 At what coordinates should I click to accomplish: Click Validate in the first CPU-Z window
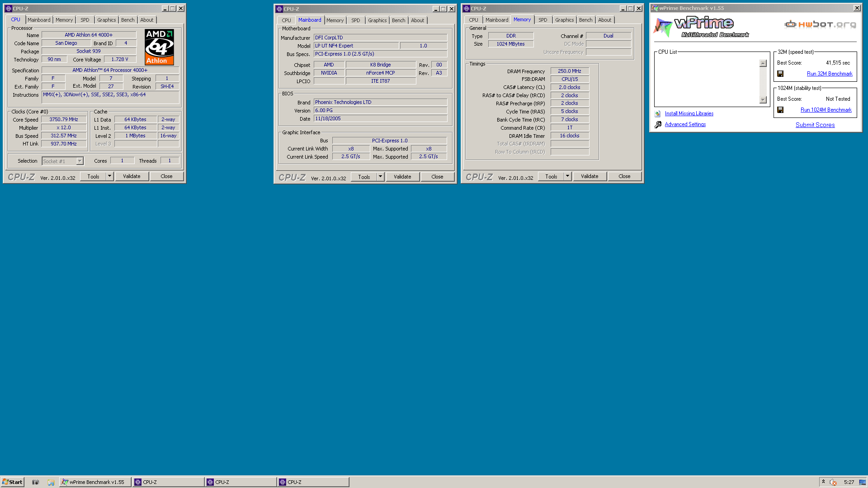click(132, 176)
